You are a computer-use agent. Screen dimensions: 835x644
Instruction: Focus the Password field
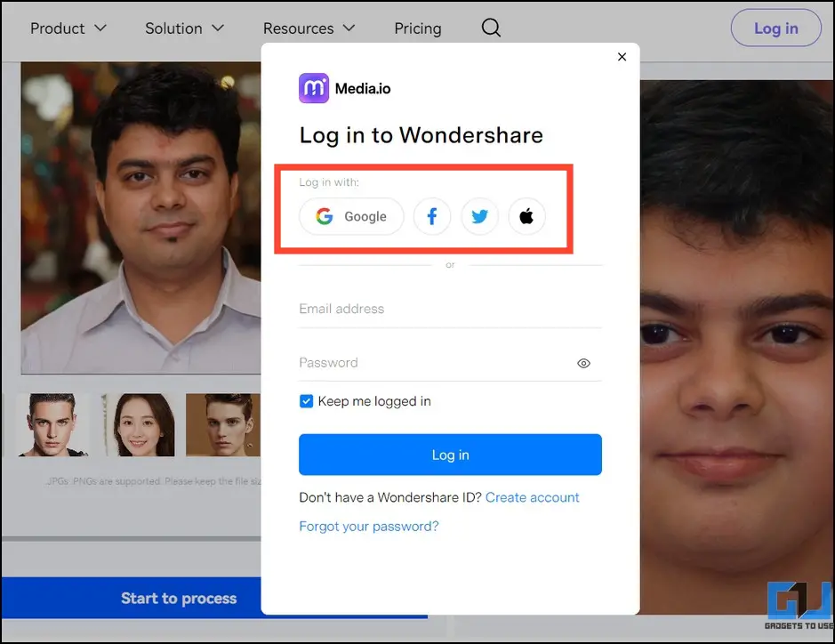click(450, 363)
